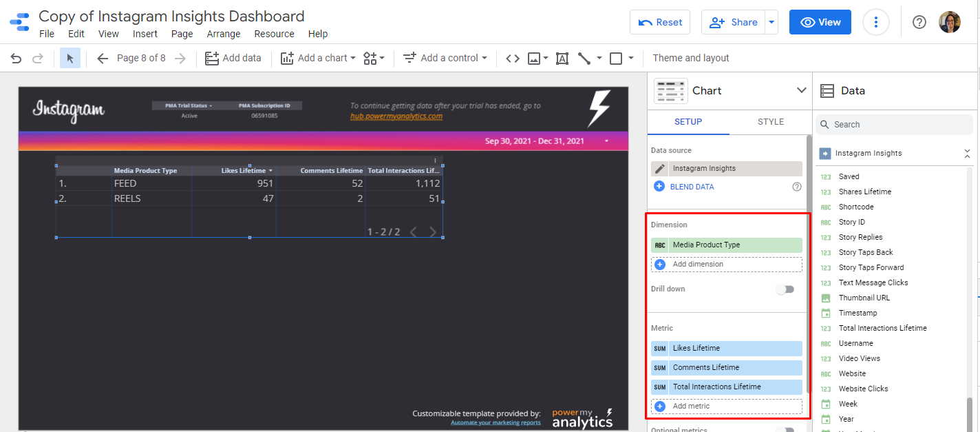Open the three-dot more options menu
This screenshot has height=432, width=980.
[x=875, y=22]
